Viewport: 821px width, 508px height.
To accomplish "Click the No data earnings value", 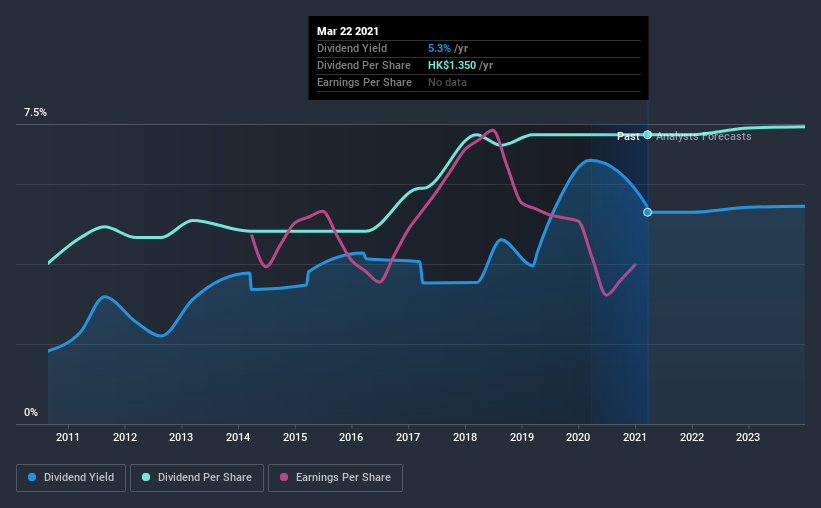I will click(x=447, y=82).
